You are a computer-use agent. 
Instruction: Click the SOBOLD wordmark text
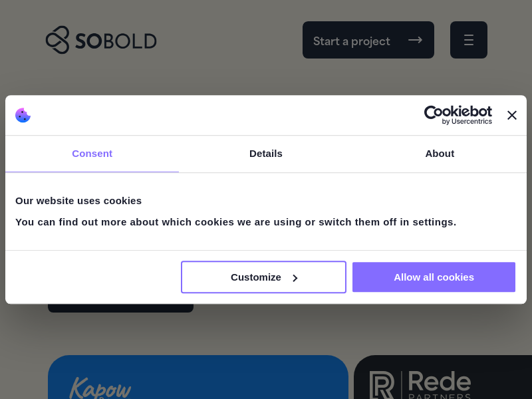tap(116, 41)
